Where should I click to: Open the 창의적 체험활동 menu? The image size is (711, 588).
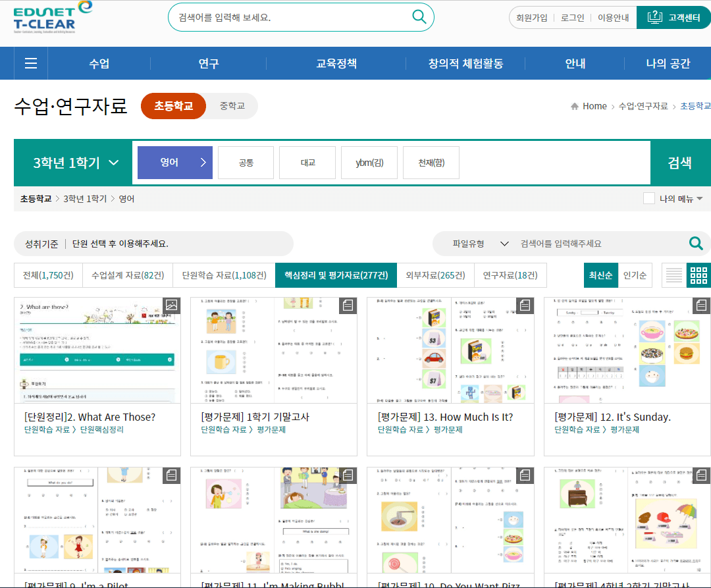(465, 63)
